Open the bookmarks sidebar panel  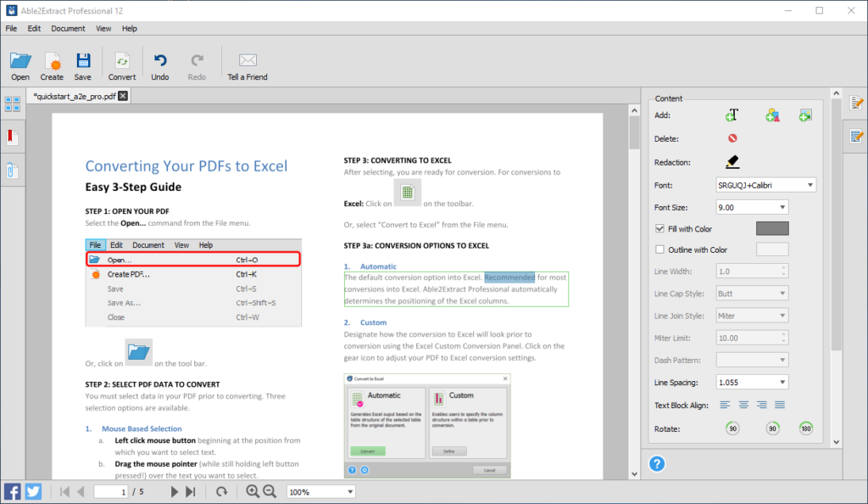[x=12, y=137]
